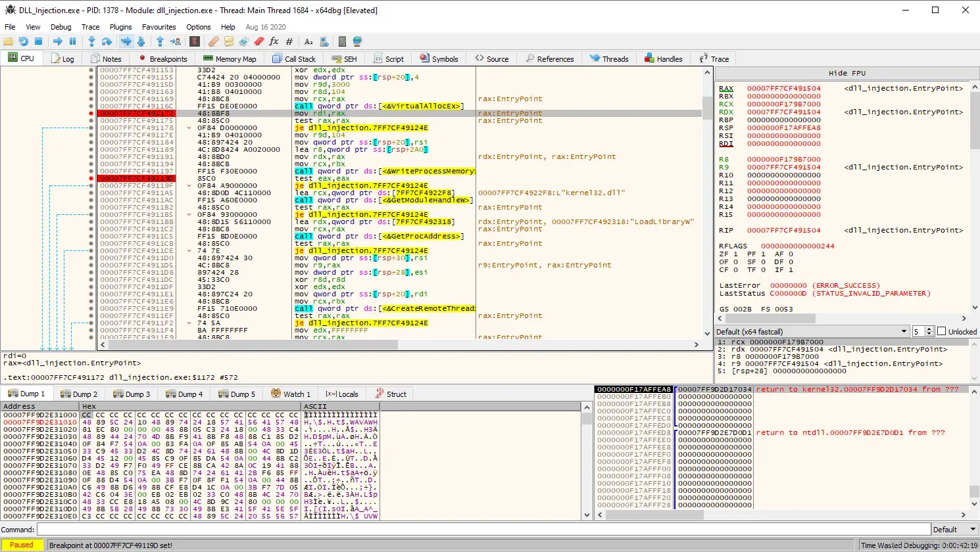
Task: Open the calculator icon in toolbar
Action: [341, 41]
